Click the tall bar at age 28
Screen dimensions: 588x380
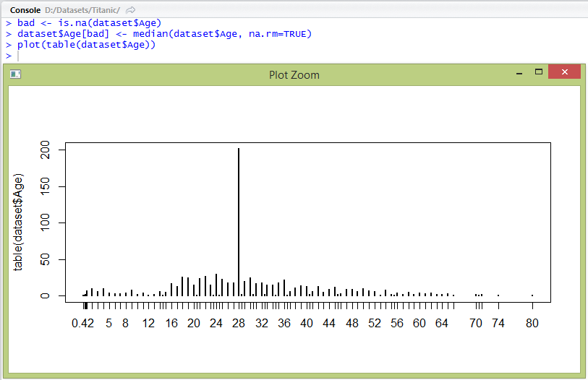[x=239, y=223]
